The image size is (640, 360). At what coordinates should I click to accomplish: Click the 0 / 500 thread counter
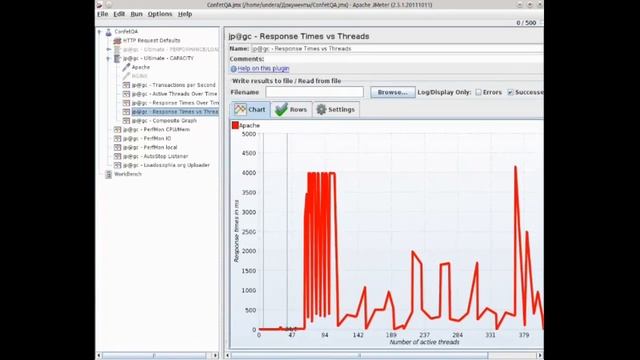(x=526, y=23)
